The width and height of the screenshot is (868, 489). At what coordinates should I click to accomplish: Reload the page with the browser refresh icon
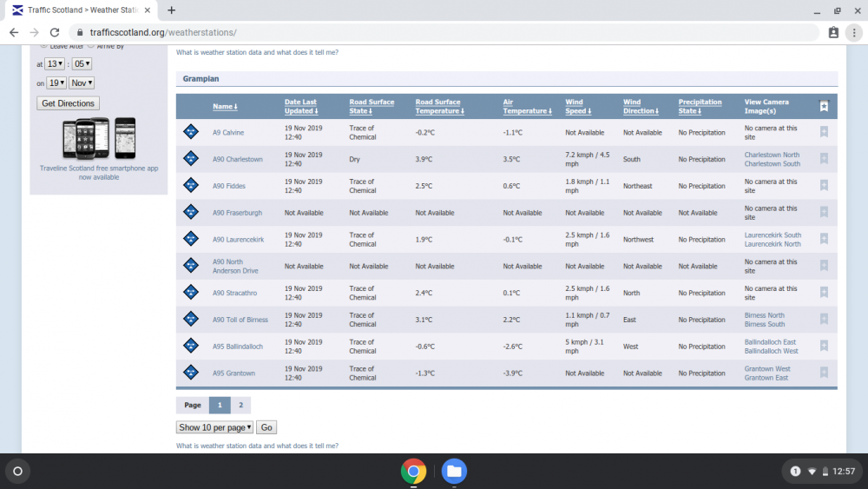[54, 32]
